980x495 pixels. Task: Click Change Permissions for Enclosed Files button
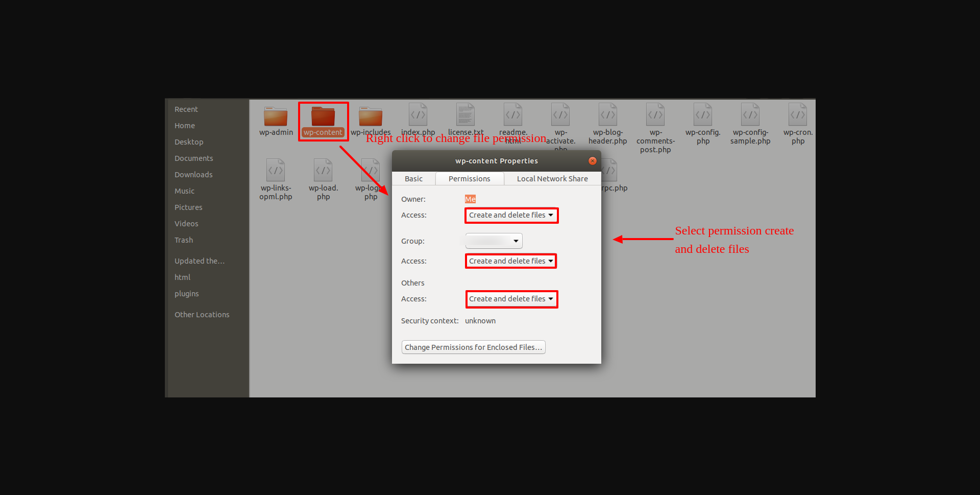(473, 347)
